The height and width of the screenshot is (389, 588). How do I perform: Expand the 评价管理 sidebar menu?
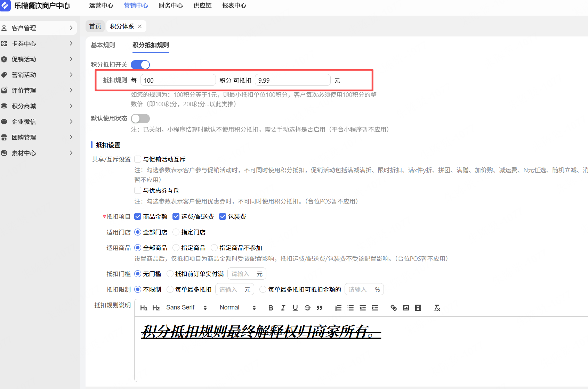tap(71, 90)
